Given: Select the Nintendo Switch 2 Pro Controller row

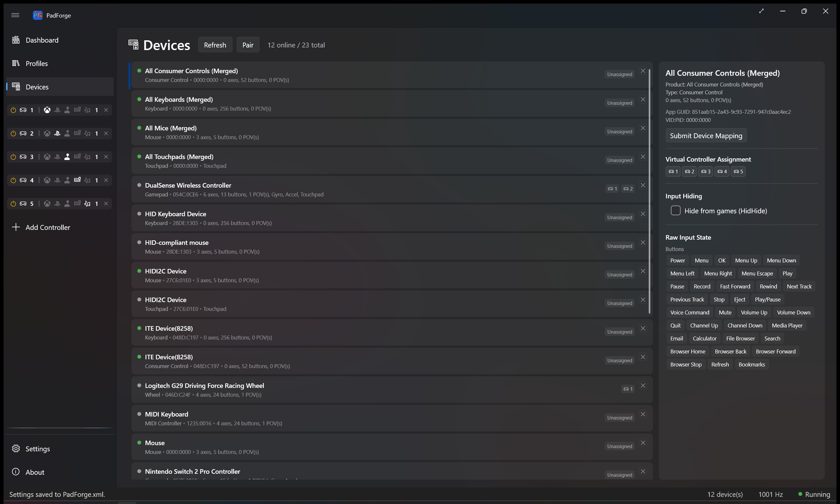Looking at the screenshot, I should [392, 471].
